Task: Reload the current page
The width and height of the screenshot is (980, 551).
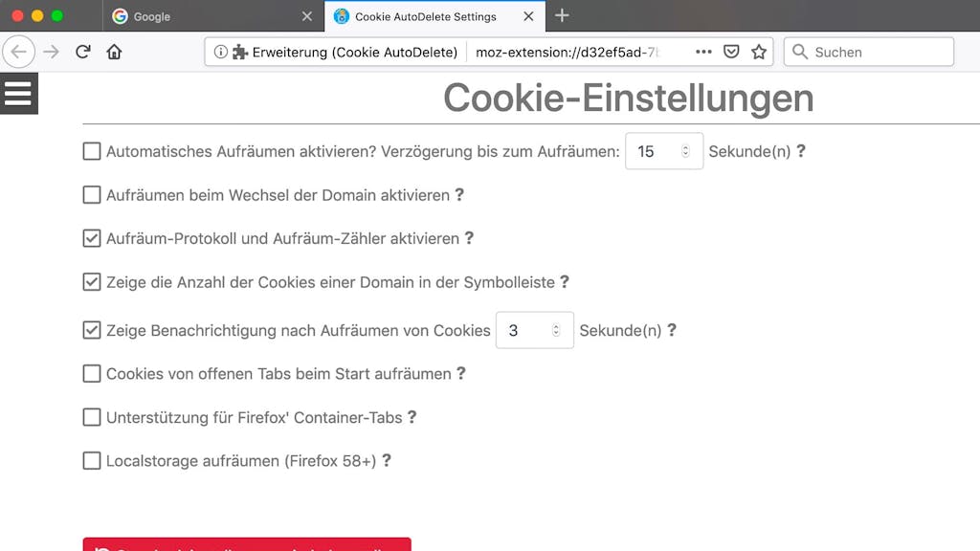Action: click(x=82, y=52)
